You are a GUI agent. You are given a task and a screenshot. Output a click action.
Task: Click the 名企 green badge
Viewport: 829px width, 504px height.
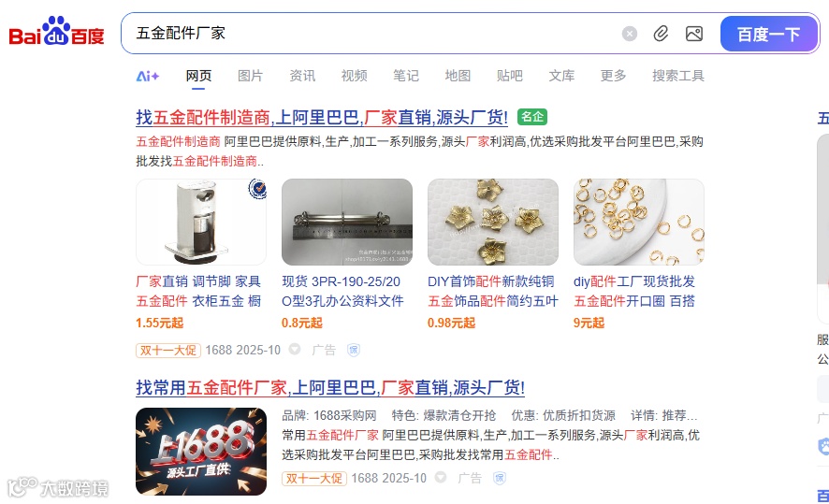pyautogui.click(x=532, y=117)
